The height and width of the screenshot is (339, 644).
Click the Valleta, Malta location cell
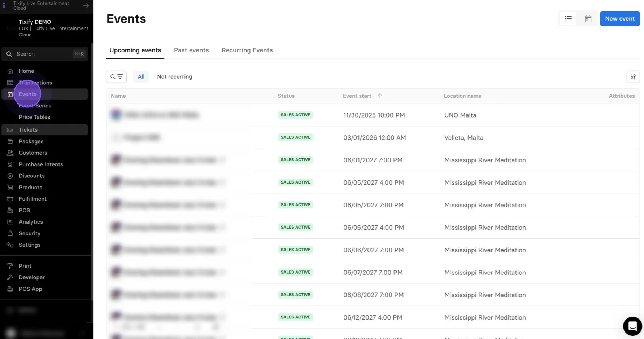pyautogui.click(x=464, y=138)
